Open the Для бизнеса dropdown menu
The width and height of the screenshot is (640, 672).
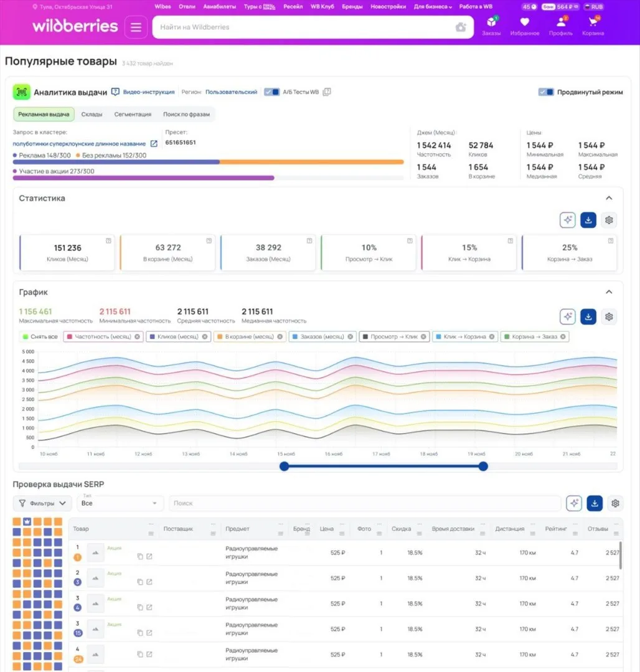click(433, 6)
